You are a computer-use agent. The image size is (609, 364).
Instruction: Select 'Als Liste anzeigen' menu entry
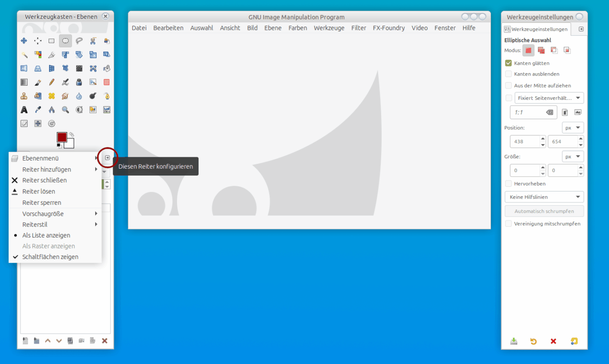click(55, 235)
